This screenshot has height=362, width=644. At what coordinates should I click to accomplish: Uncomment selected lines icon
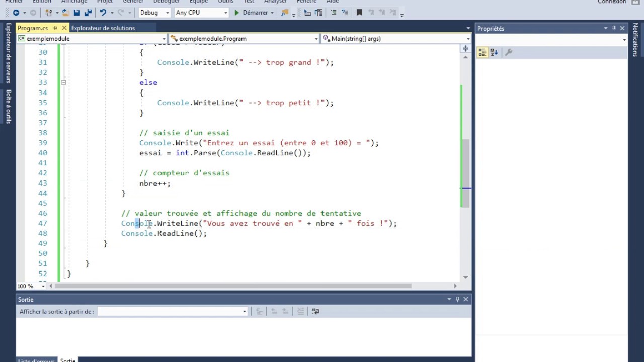click(x=344, y=13)
